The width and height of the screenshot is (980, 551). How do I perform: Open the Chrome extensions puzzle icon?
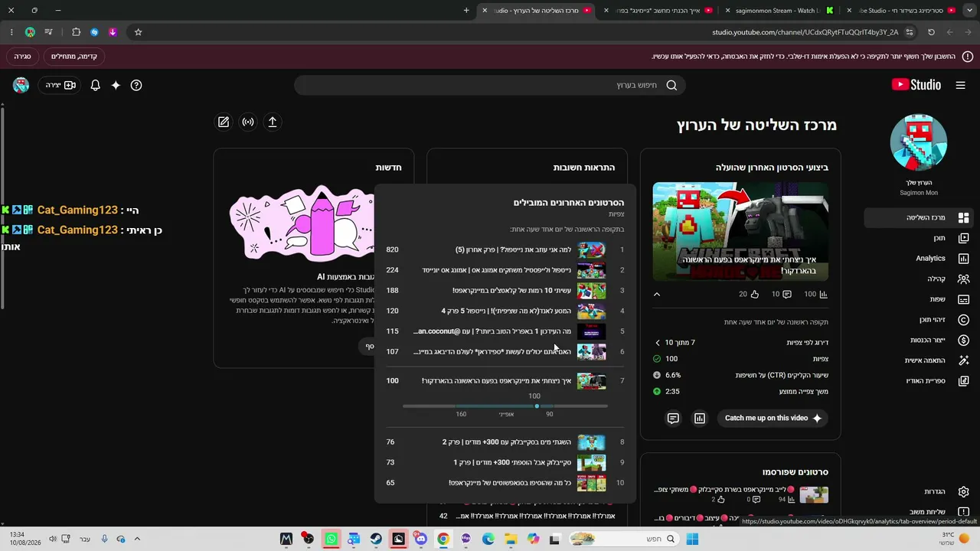76,32
